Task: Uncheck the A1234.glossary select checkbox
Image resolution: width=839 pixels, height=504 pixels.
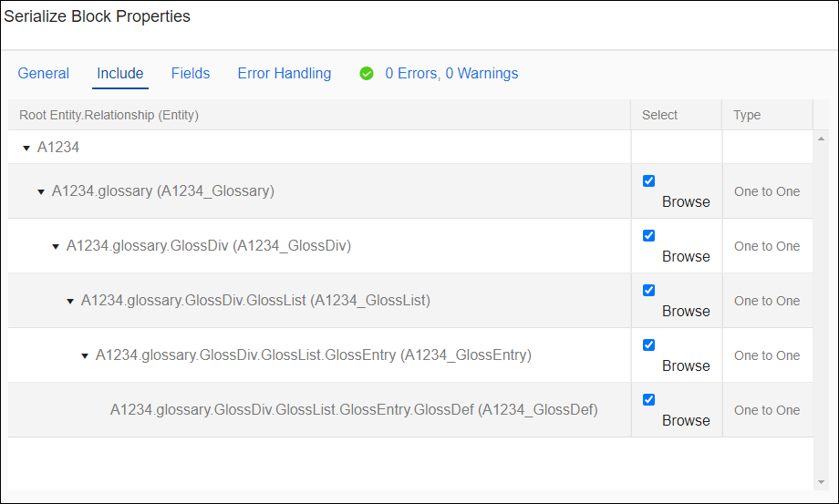Action: 648,180
